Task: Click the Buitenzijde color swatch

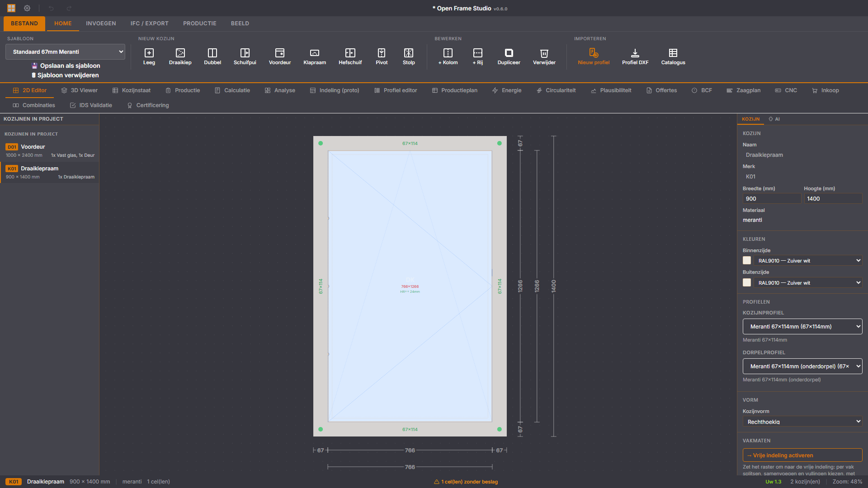Action: (x=747, y=283)
